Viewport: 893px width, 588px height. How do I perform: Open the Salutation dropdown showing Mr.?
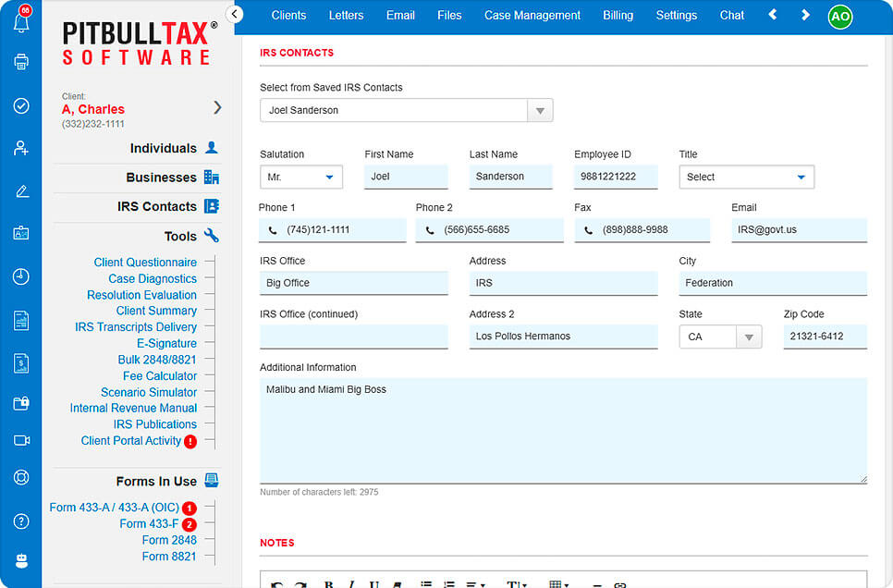coord(301,177)
